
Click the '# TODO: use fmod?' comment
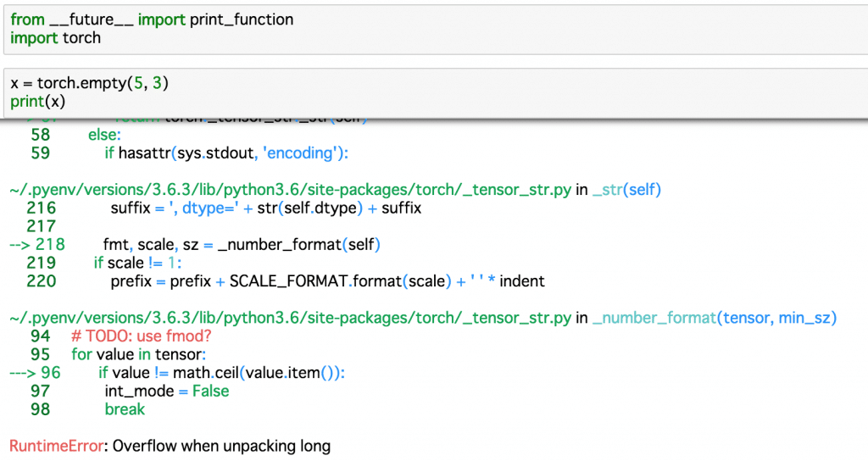pos(142,336)
